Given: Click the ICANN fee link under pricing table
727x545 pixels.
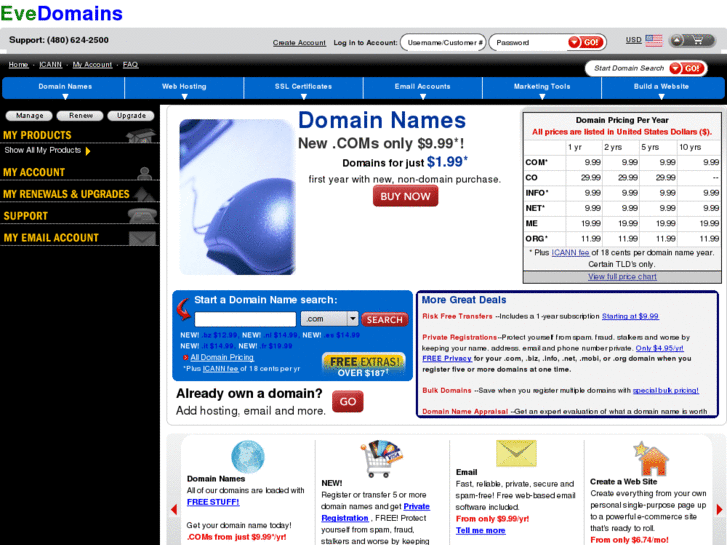Looking at the screenshot, I should click(570, 252).
